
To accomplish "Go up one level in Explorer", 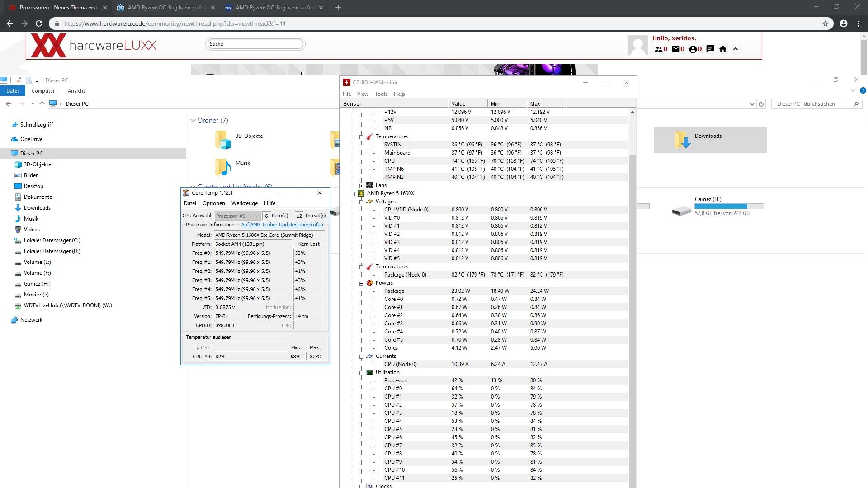I will point(42,104).
